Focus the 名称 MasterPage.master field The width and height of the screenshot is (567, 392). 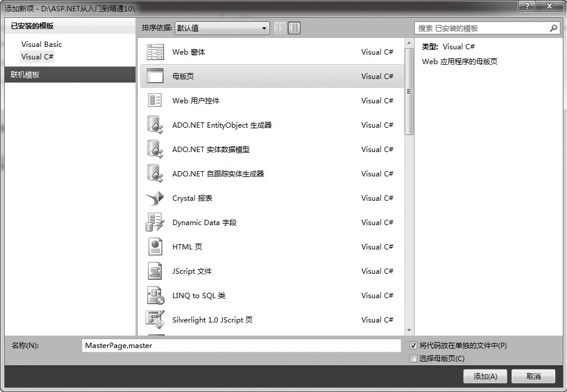coord(241,346)
